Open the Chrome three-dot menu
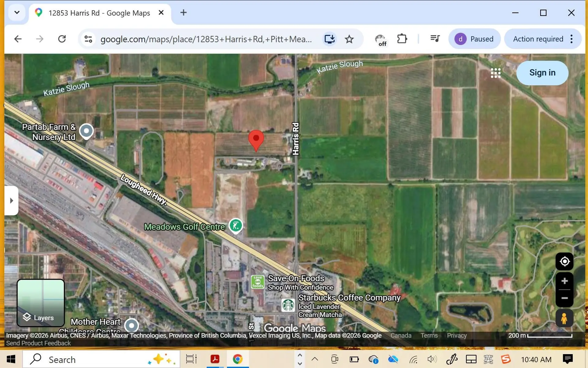The width and height of the screenshot is (588, 368). [x=571, y=39]
